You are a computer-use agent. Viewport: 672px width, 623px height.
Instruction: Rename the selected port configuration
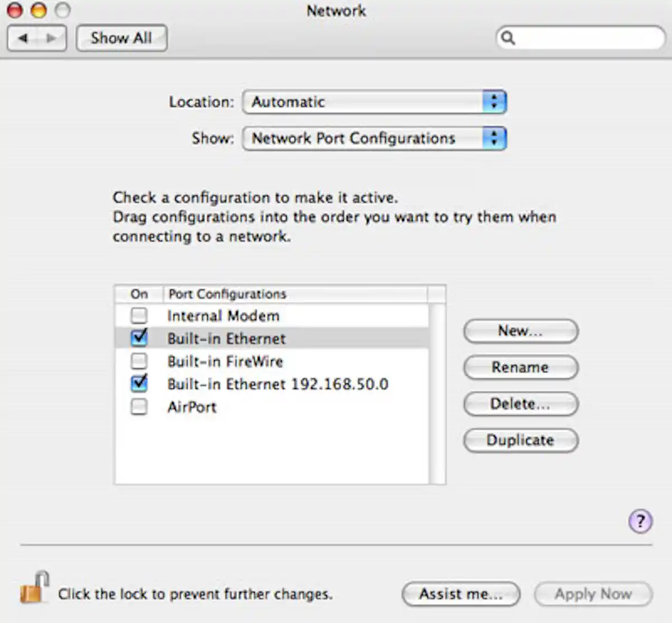click(x=520, y=367)
